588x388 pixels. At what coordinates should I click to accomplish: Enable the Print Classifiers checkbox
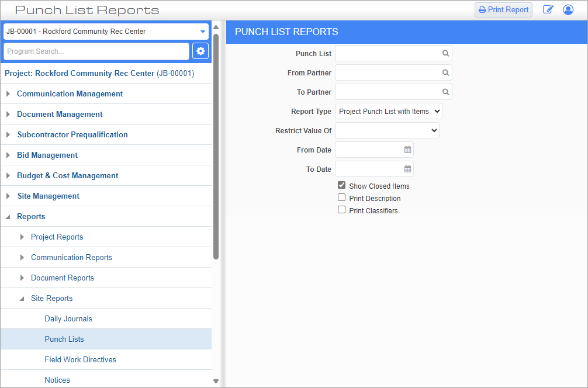coord(342,210)
